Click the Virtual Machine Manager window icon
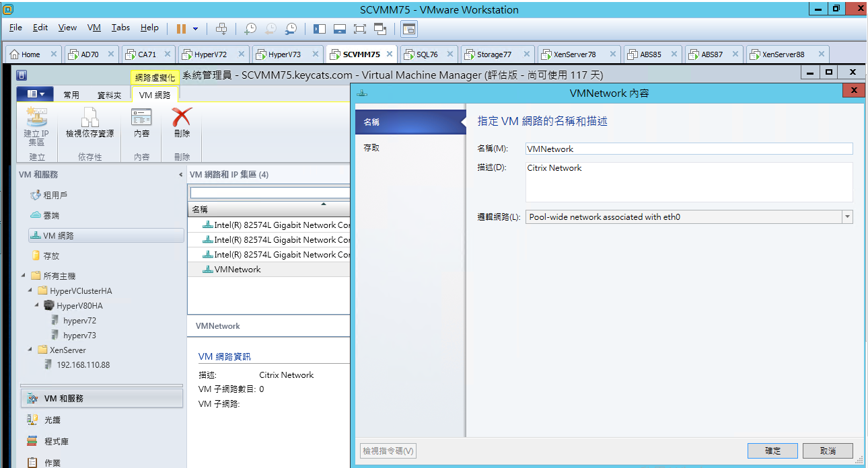The height and width of the screenshot is (468, 868). pyautogui.click(x=22, y=75)
